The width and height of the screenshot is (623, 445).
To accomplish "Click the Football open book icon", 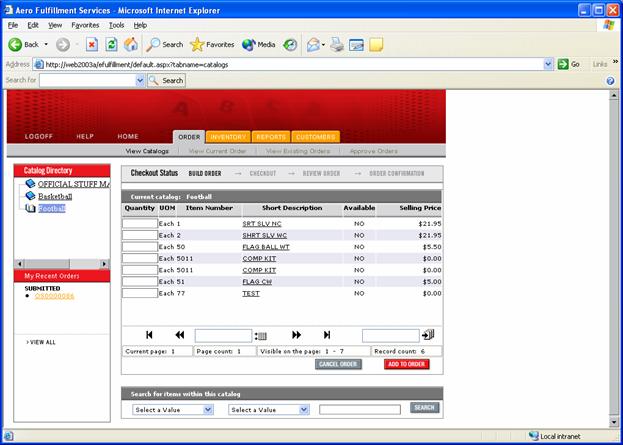I will 30,208.
